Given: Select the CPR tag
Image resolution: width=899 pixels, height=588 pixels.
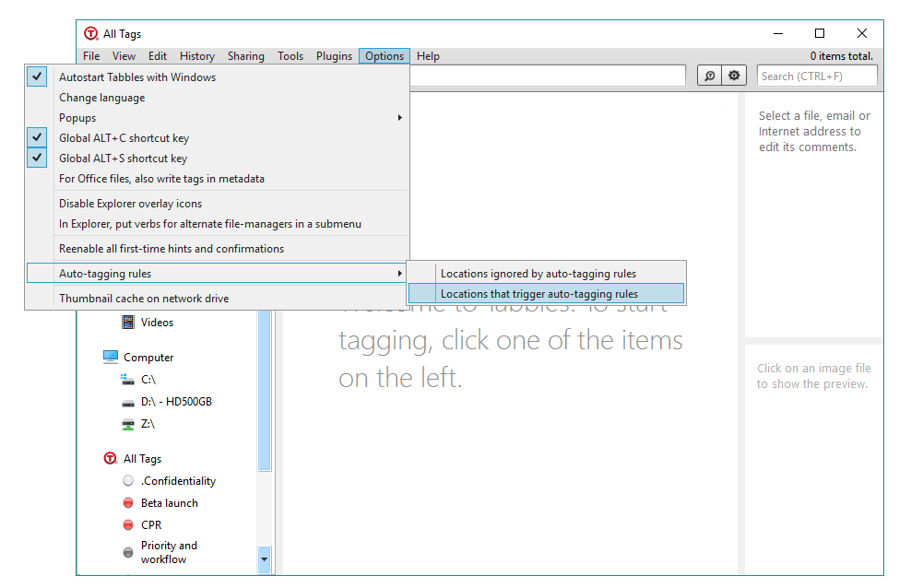Looking at the screenshot, I should click(x=151, y=525).
